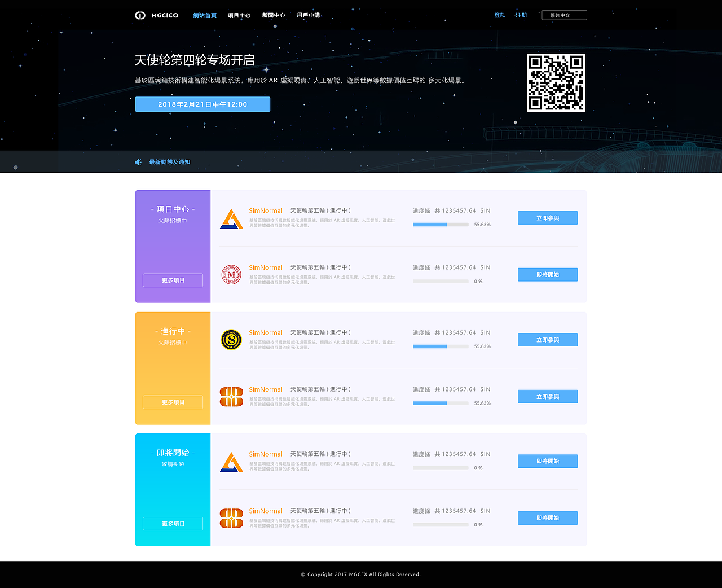Click the 2018年2月21日中午12:00 banner button
This screenshot has width=722, height=588.
[202, 104]
